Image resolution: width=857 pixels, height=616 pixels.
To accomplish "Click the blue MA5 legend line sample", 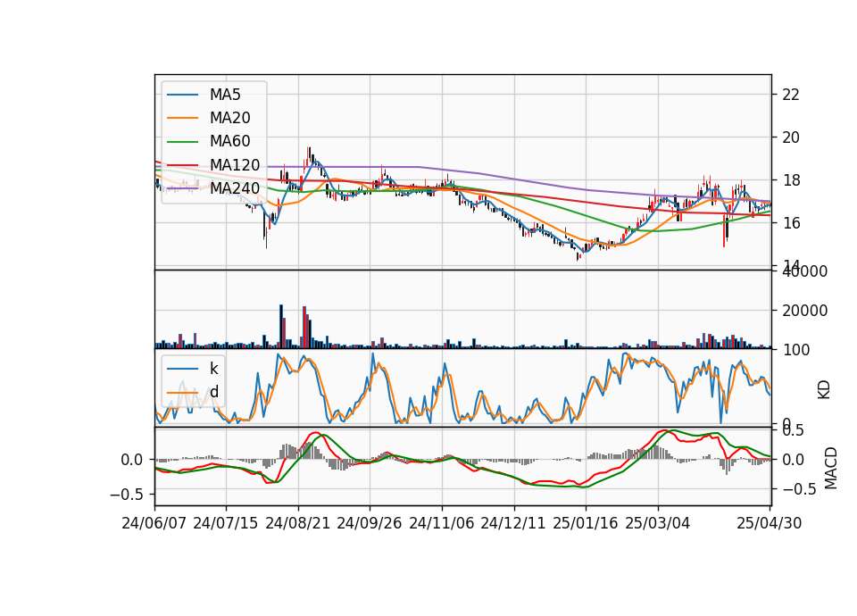I will pyautogui.click(x=182, y=95).
